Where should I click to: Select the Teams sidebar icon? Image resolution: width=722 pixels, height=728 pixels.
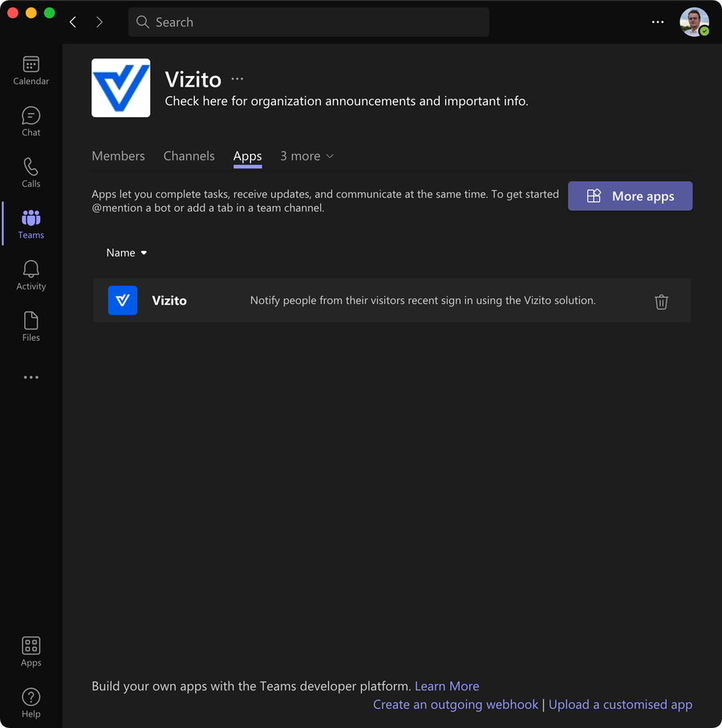(30, 224)
